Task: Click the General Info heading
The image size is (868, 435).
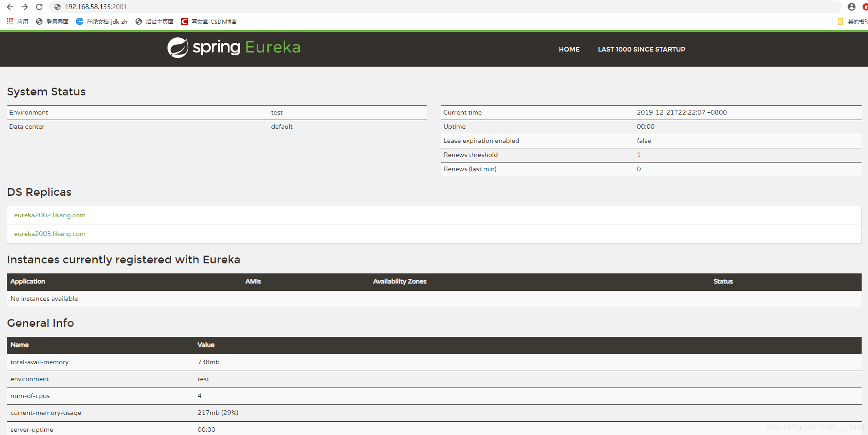Action: [x=41, y=323]
